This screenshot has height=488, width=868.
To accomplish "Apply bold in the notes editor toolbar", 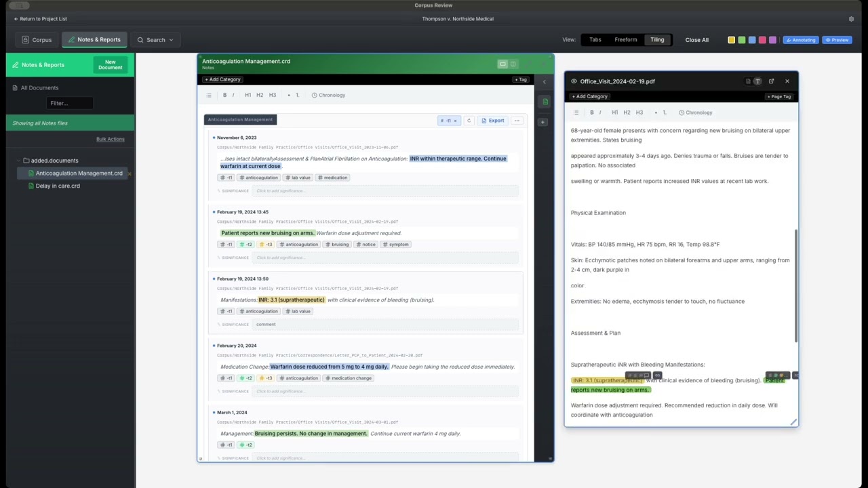I will [224, 95].
